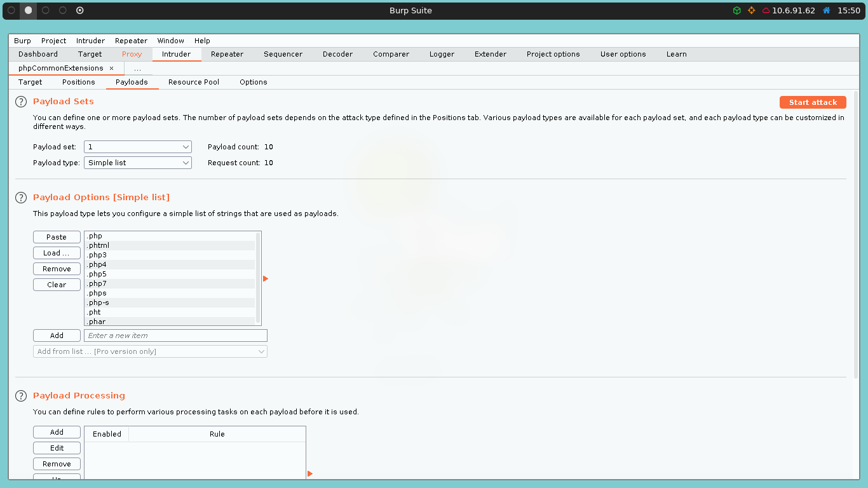Open the Project menu
Image resolution: width=868 pixels, height=488 pixels.
(x=54, y=41)
